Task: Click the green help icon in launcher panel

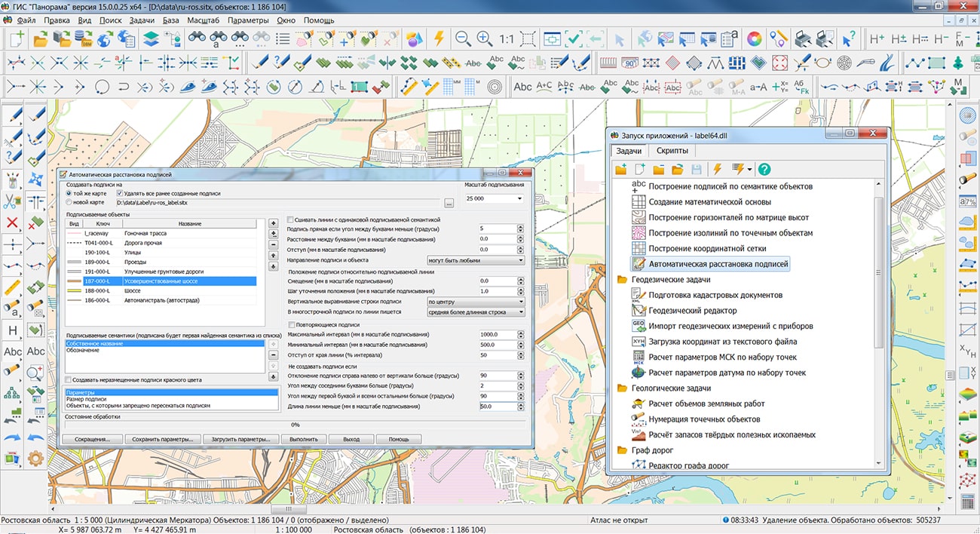Action: pyautogui.click(x=764, y=169)
